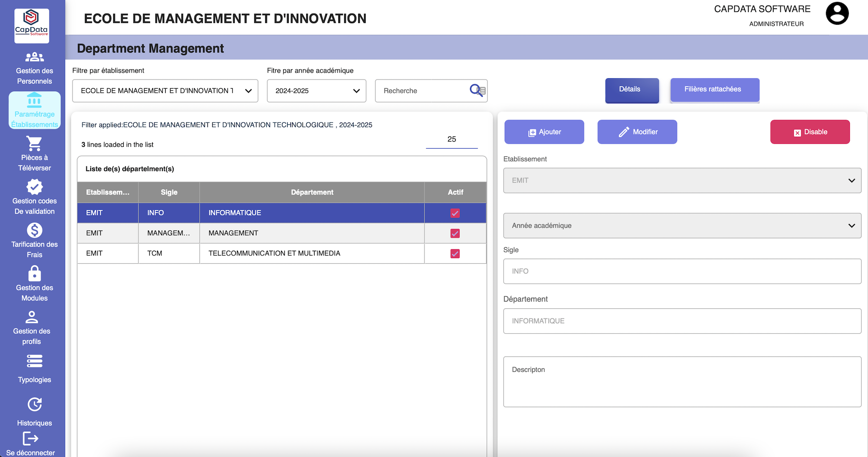Expand the Etablissement EMIT dropdown
868x457 pixels.
pos(682,180)
